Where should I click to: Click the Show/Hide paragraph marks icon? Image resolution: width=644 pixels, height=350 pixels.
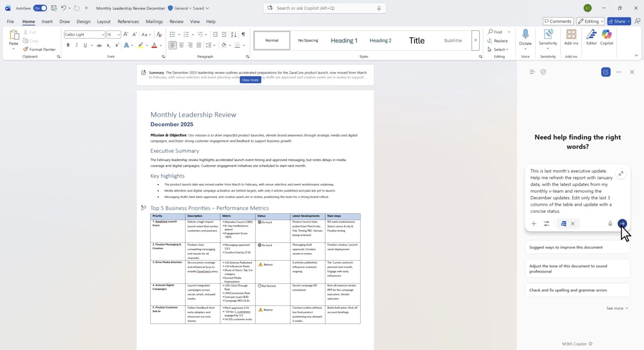(x=243, y=34)
